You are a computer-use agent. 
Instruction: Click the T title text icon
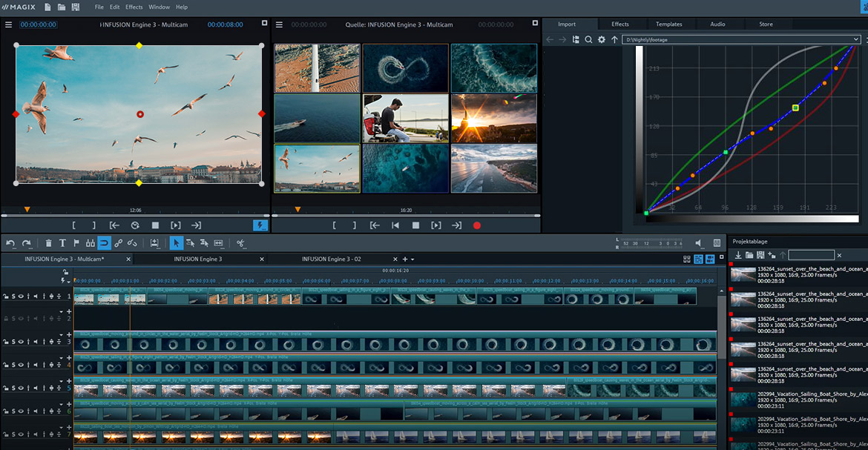click(63, 242)
